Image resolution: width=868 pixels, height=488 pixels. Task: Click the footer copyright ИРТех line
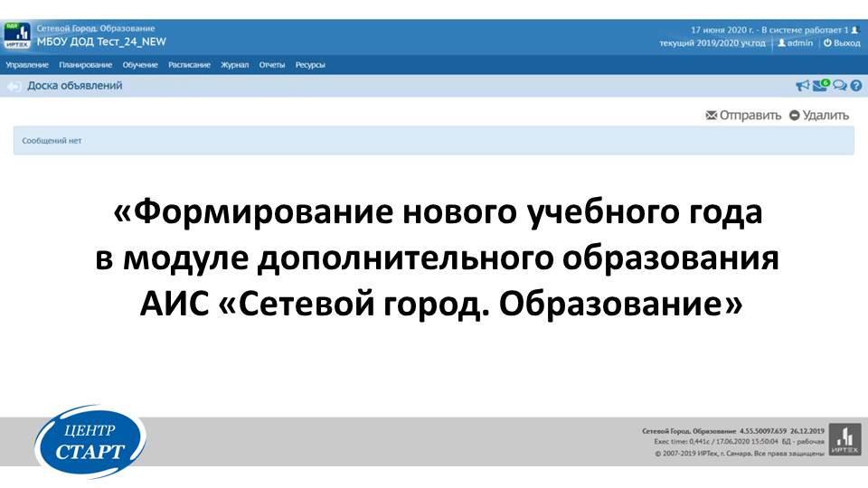740,453
